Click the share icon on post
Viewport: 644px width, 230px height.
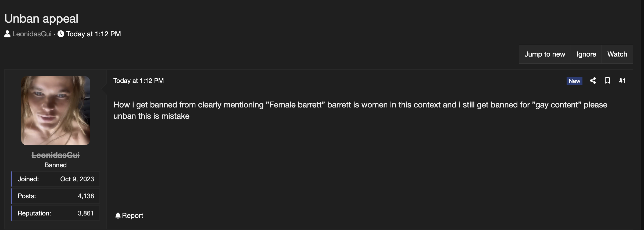tap(593, 81)
